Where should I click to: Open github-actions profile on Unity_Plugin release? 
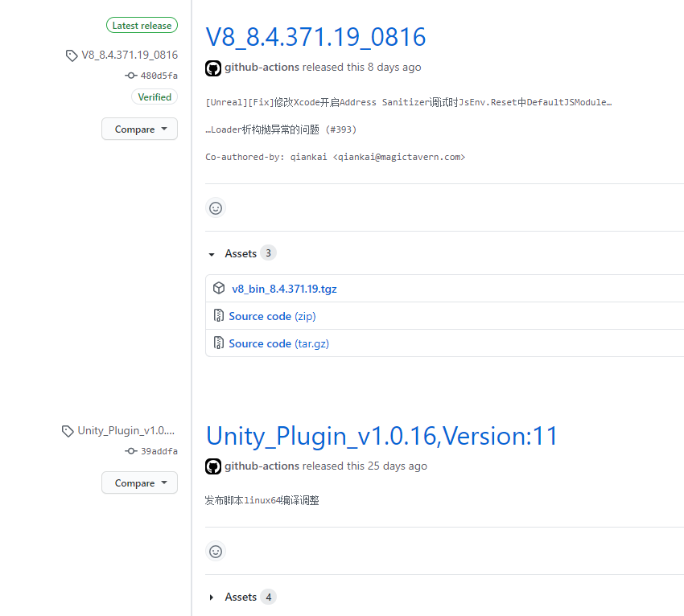coord(262,466)
